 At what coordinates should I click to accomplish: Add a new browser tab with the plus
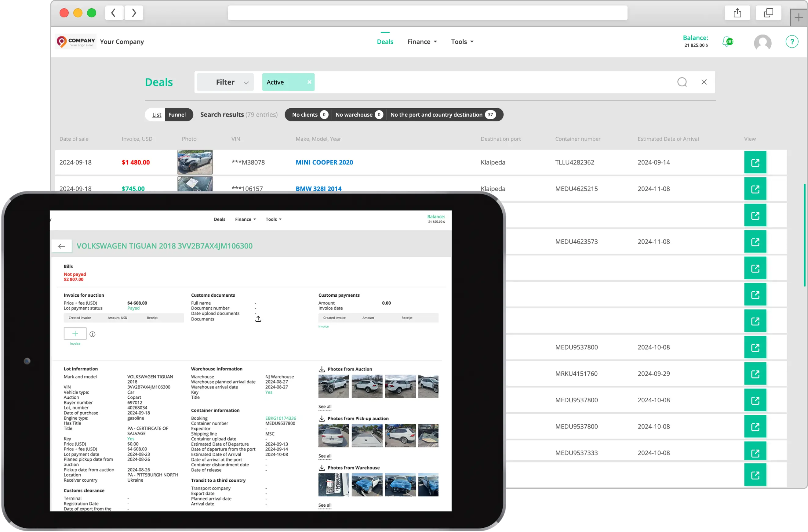click(799, 17)
